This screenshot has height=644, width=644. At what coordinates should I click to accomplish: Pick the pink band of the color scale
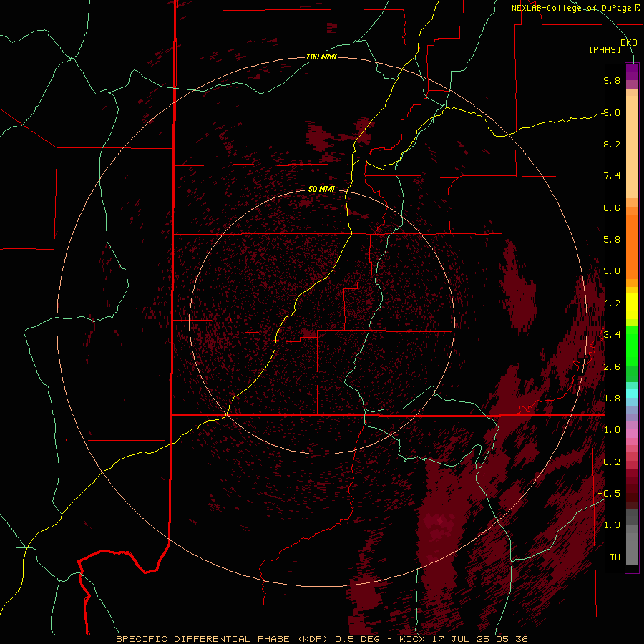click(632, 434)
